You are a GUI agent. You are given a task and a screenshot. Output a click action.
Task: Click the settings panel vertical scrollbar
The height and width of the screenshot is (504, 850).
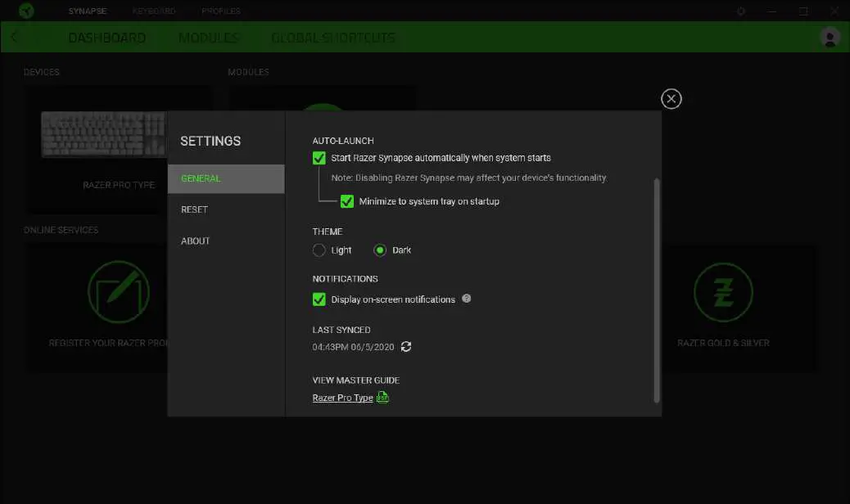point(656,289)
